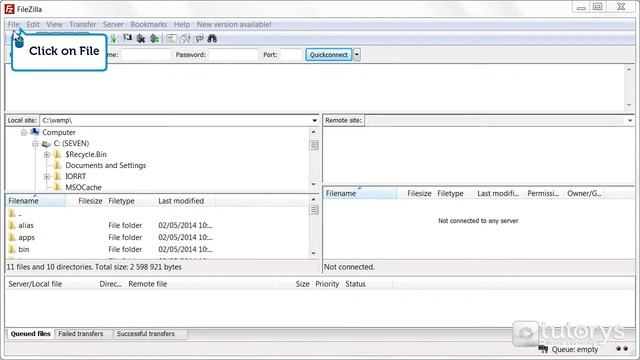Open the Quickconnect history dropdown arrow
Image resolution: width=640 pixels, height=360 pixels.
357,55
